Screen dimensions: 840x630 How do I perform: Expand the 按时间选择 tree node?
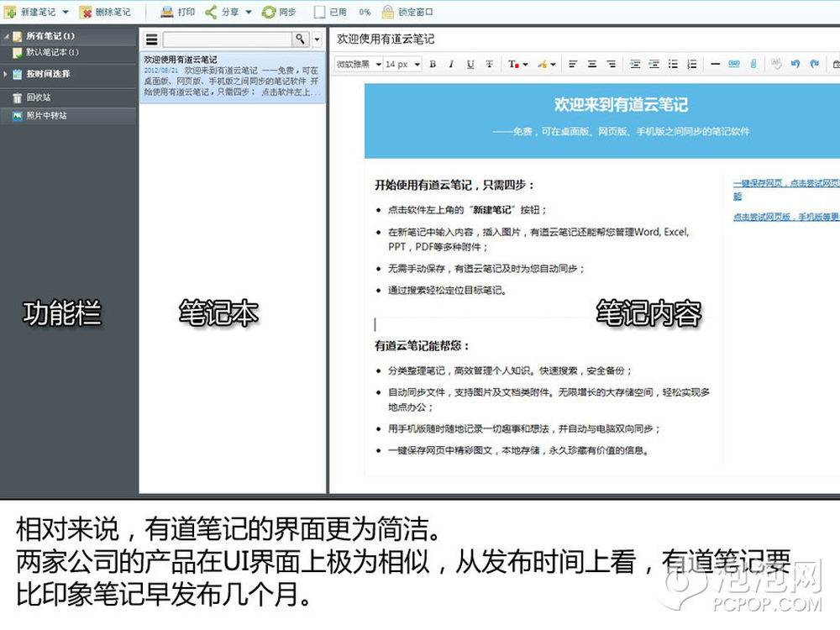pyautogui.click(x=5, y=74)
